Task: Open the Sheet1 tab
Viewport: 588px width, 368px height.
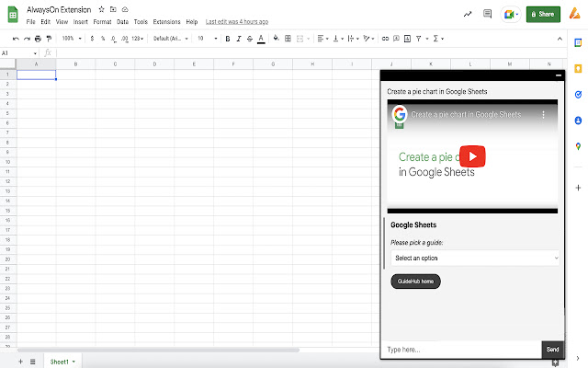Action: click(x=62, y=362)
